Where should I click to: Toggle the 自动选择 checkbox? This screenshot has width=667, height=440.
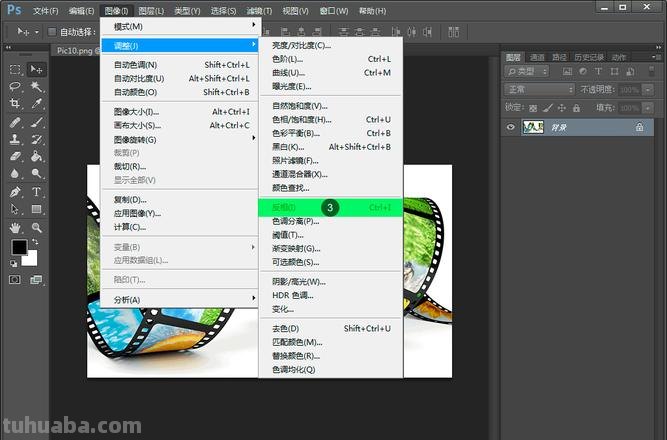[x=52, y=31]
